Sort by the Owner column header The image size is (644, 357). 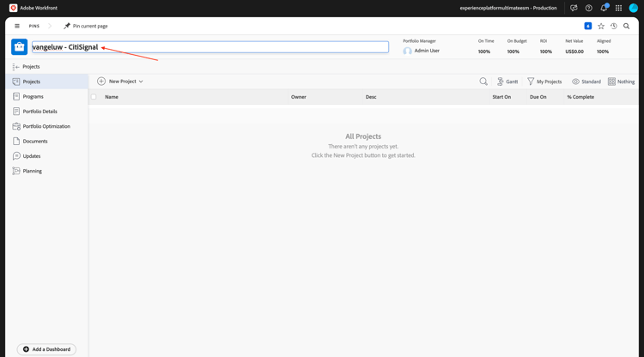[x=299, y=97]
